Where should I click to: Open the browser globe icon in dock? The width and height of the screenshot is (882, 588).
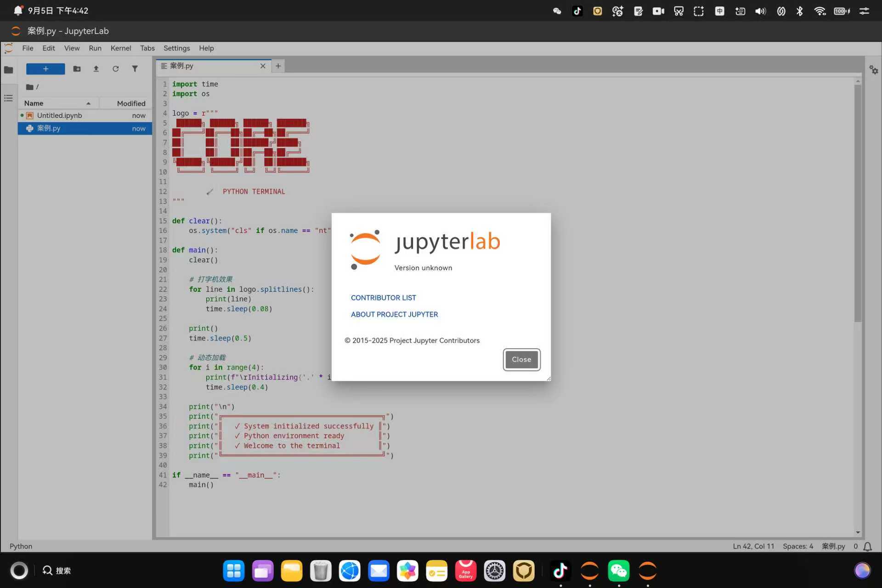(x=350, y=571)
